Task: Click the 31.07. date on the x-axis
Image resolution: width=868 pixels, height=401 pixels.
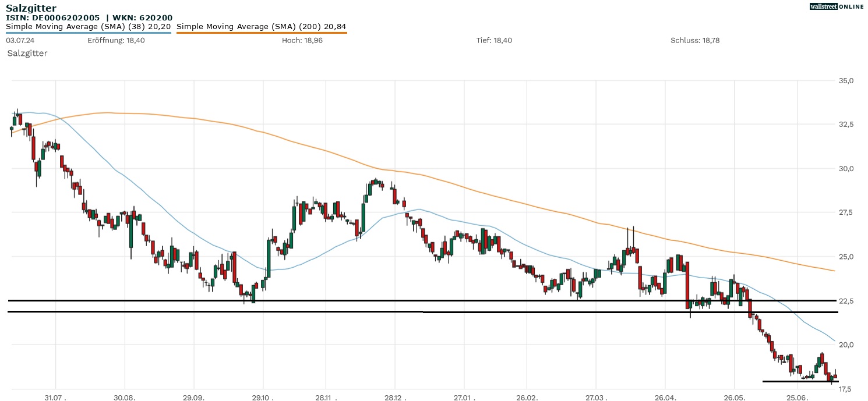Action: pos(55,396)
